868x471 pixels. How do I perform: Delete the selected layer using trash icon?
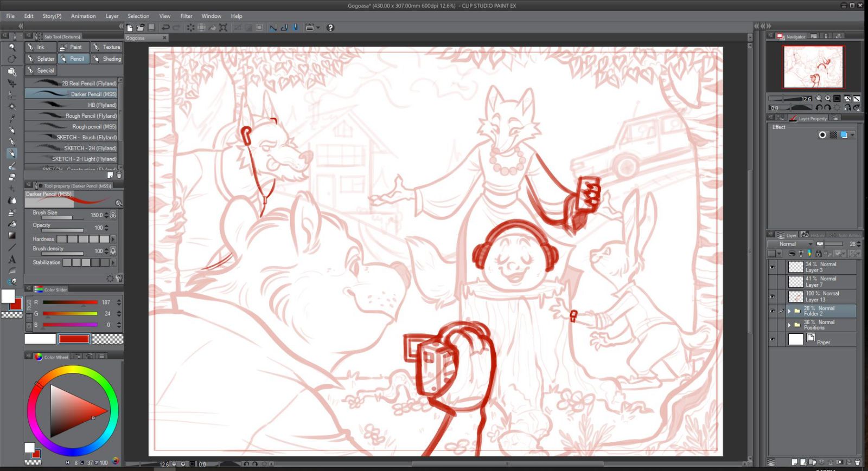pos(857,462)
